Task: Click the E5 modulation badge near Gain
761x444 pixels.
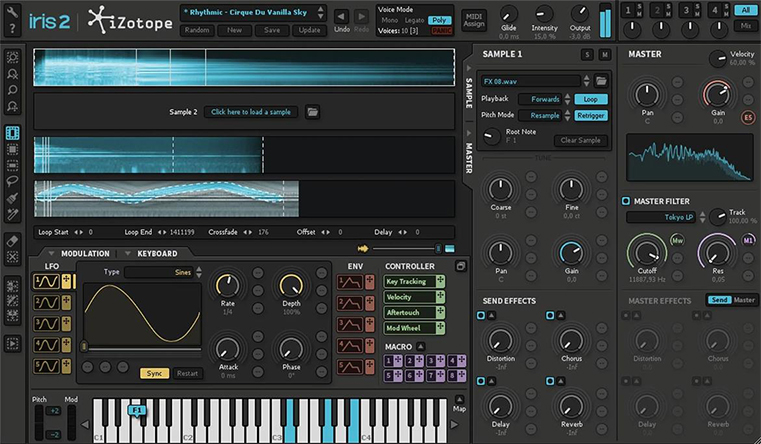Action: (x=748, y=117)
